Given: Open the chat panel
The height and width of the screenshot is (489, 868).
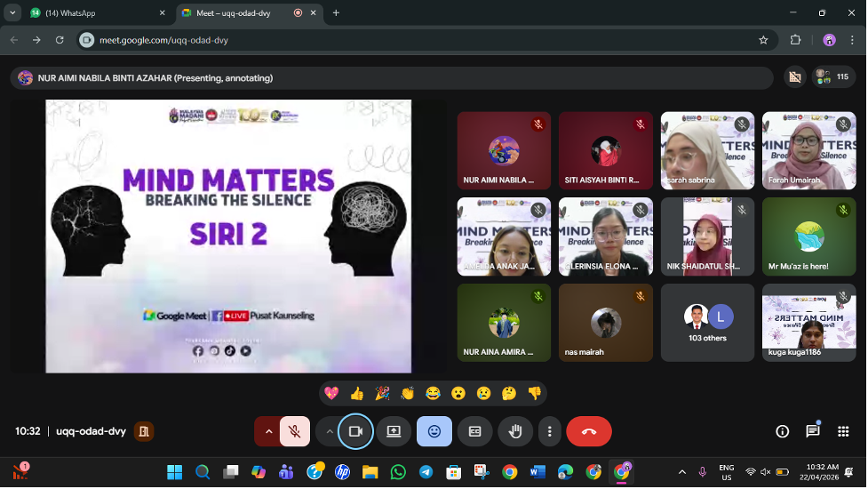Looking at the screenshot, I should (x=812, y=431).
